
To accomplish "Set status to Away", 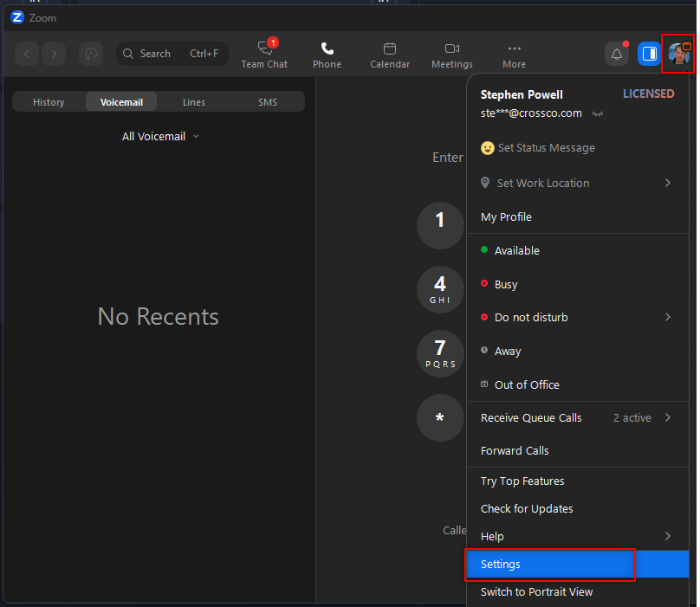I will [578, 352].
